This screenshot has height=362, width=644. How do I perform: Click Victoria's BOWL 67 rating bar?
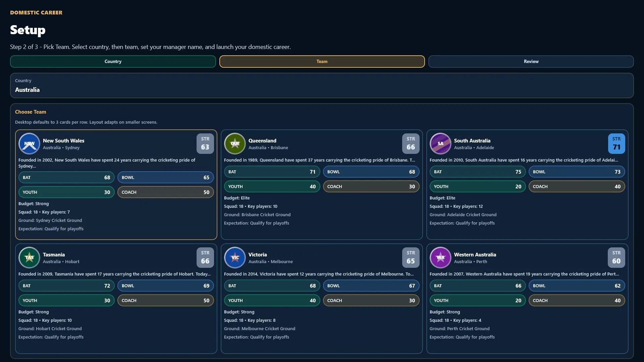coord(371,286)
